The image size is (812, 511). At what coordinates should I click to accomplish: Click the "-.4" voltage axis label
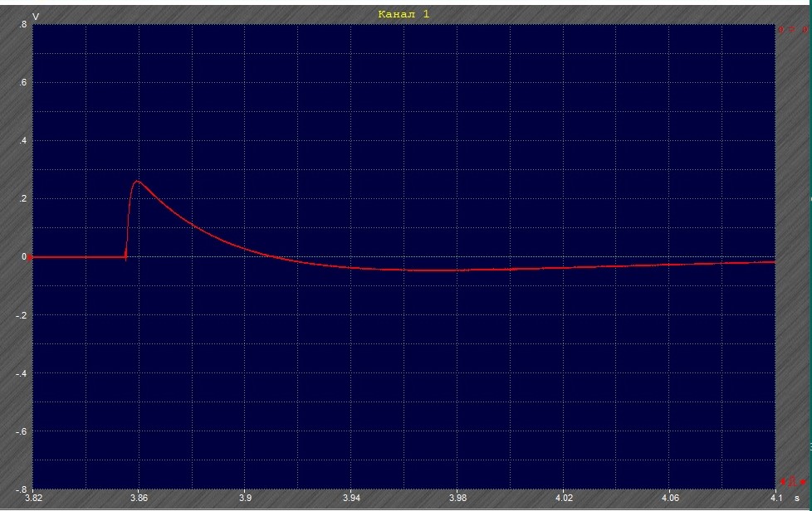tap(22, 373)
